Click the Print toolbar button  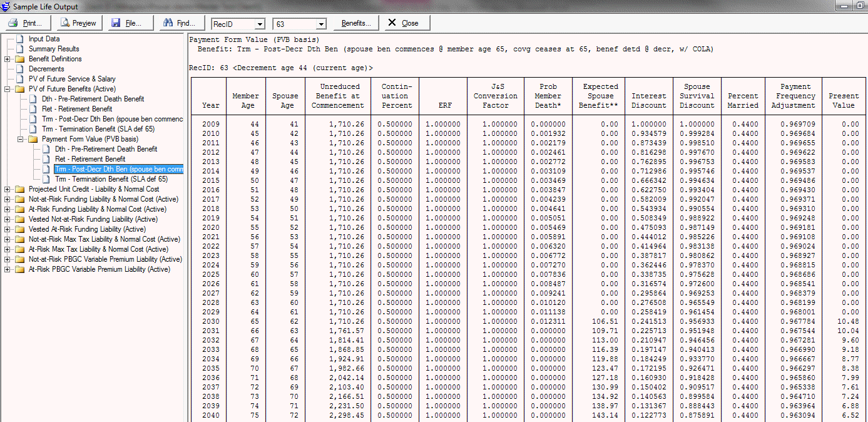click(x=26, y=23)
